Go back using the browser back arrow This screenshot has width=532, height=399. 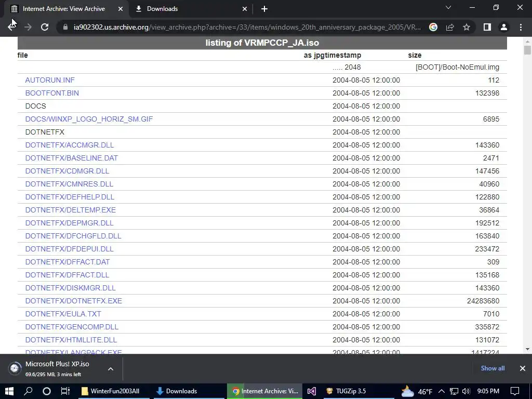pos(12,27)
